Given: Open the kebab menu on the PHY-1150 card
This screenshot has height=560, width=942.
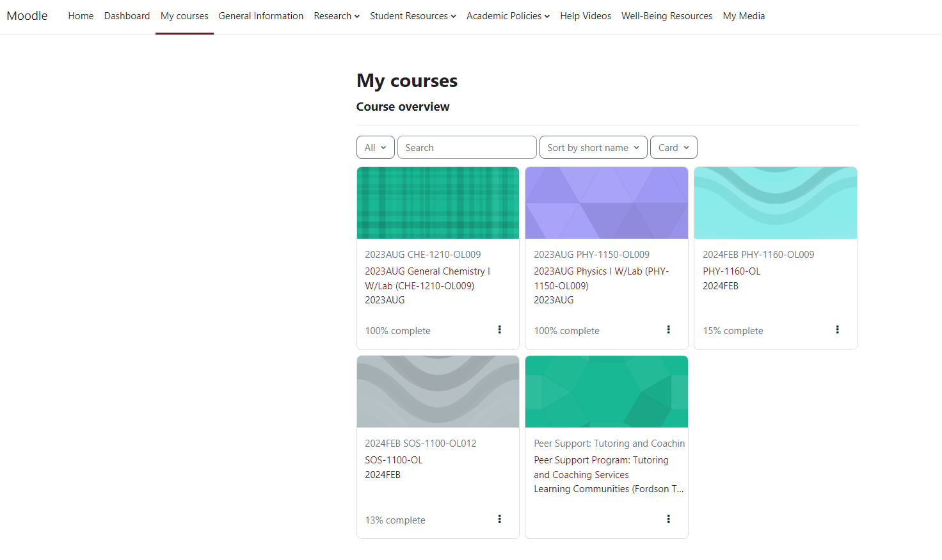Looking at the screenshot, I should click(668, 330).
